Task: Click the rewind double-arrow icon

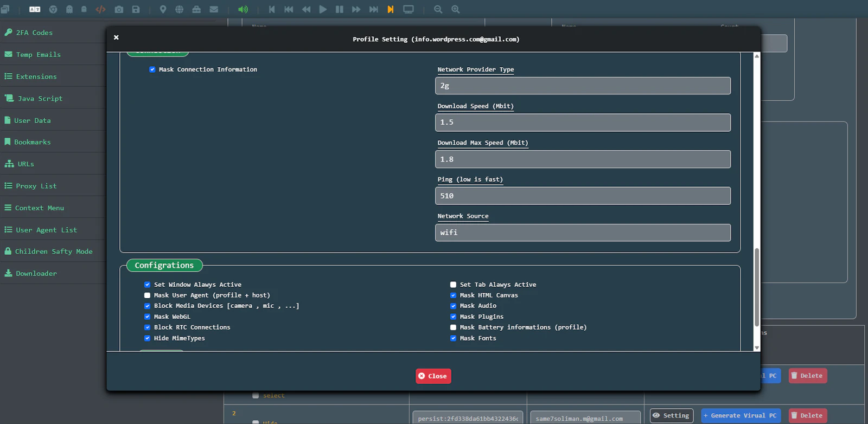Action: [x=307, y=9]
